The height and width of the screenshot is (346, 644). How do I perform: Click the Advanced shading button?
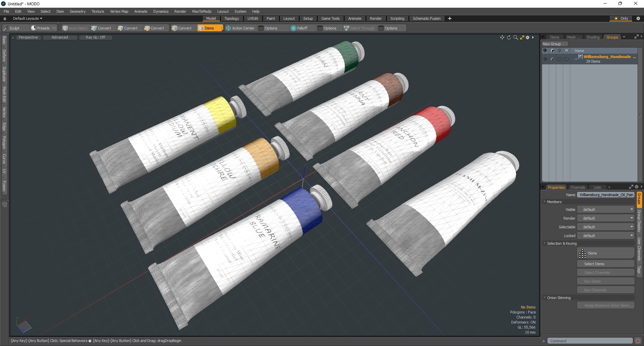click(x=60, y=37)
